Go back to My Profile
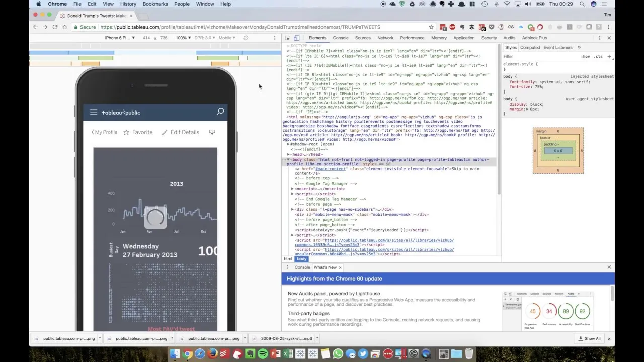 (104, 132)
